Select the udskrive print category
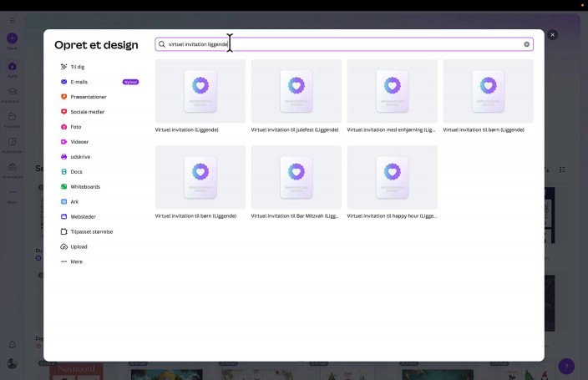The image size is (588, 380). (x=80, y=157)
